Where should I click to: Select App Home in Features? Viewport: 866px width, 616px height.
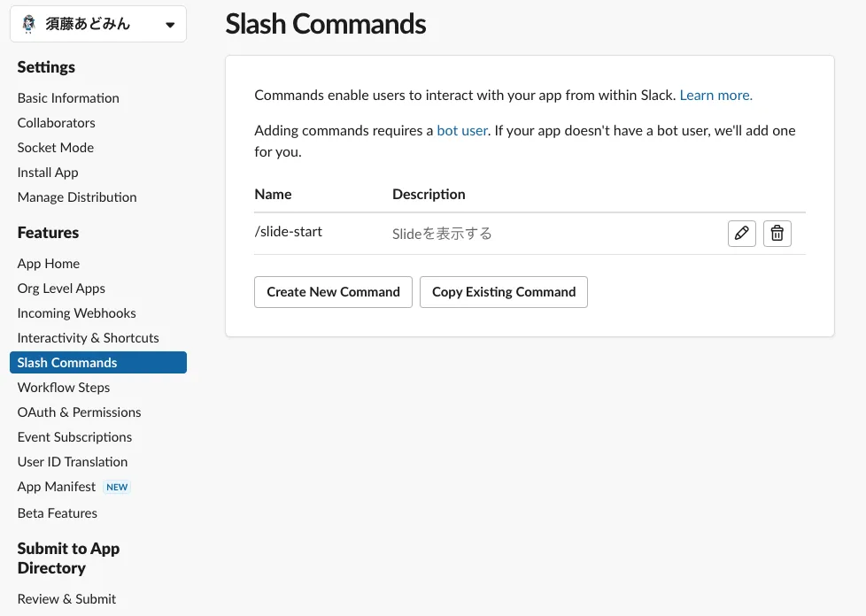[x=49, y=264]
